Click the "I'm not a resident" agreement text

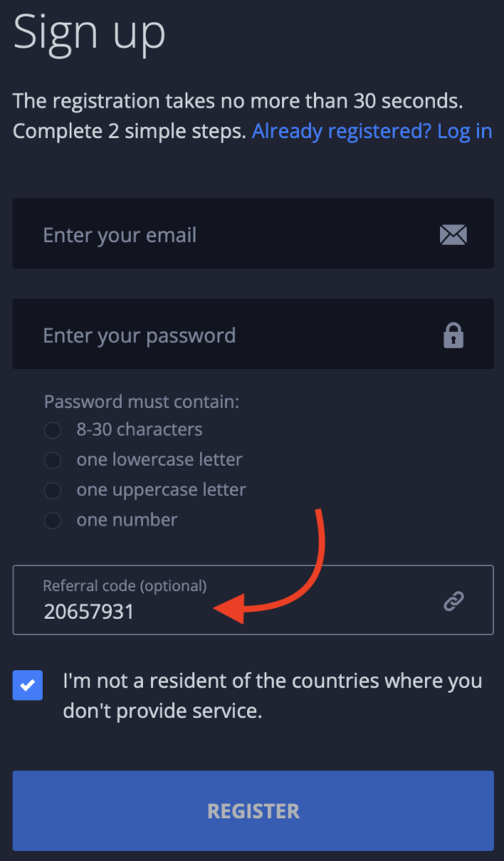272,695
